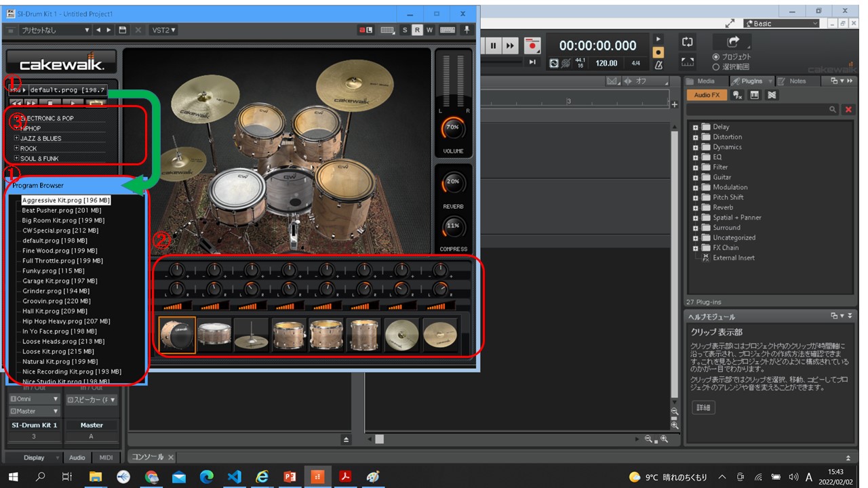The height and width of the screenshot is (488, 868).
Task: Click the tempo value 120.00
Action: click(606, 63)
